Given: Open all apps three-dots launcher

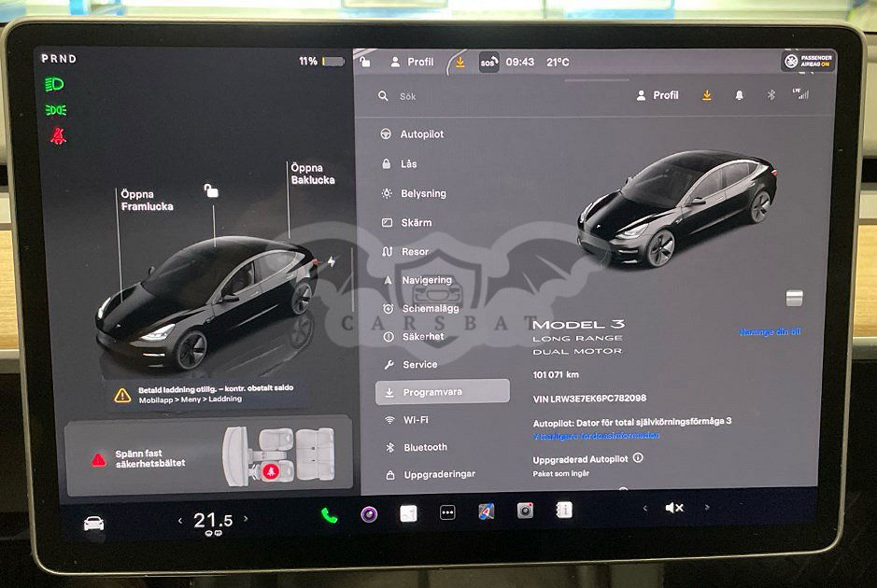Looking at the screenshot, I should (447, 512).
